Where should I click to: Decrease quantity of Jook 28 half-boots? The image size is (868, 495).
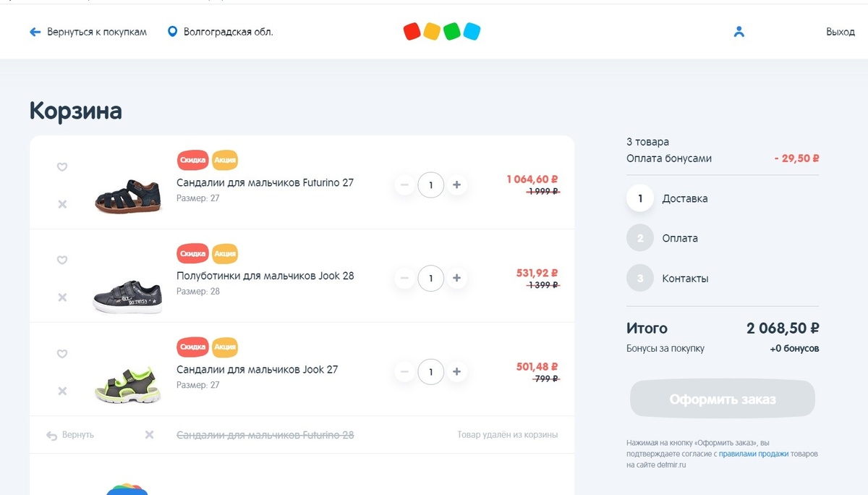(404, 278)
